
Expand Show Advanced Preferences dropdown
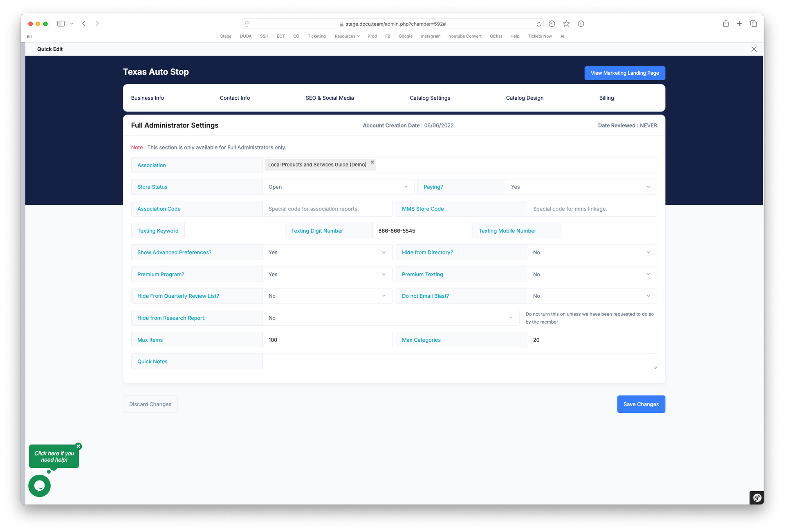coord(327,253)
